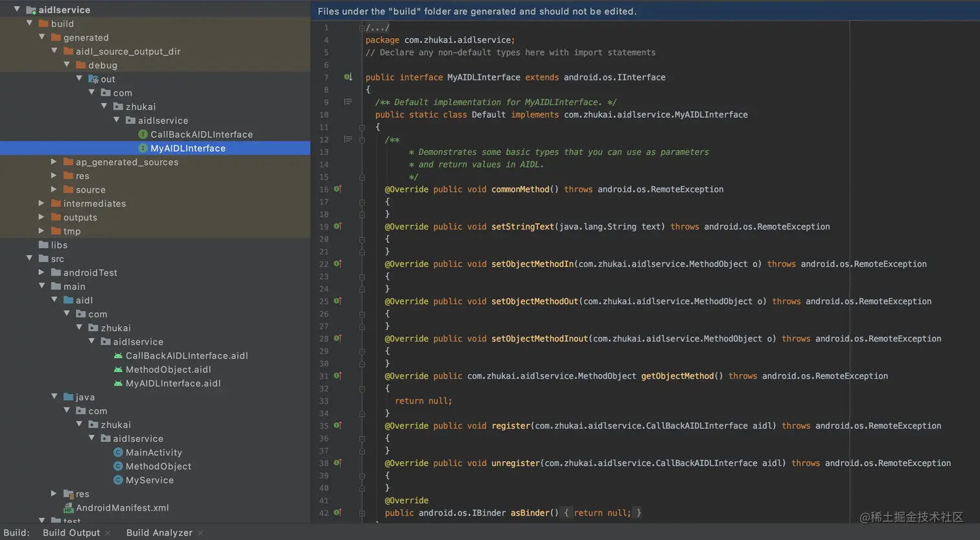This screenshot has height=540, width=980.
Task: Fold the Default class body at line 11
Action: [x=362, y=127]
